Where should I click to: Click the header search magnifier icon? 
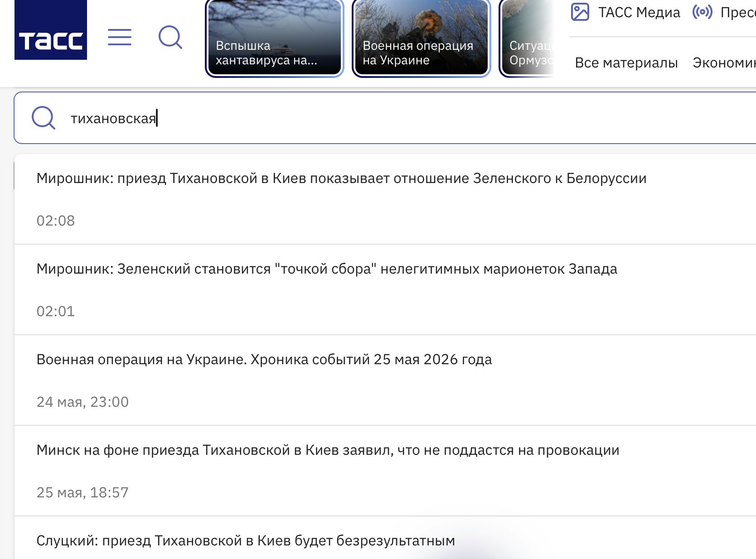[170, 37]
